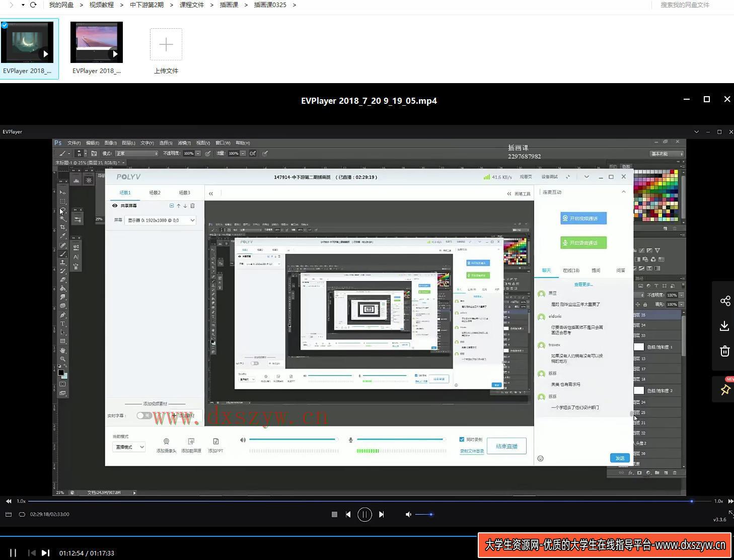Click the download icon on the right sidebar

coord(725,326)
